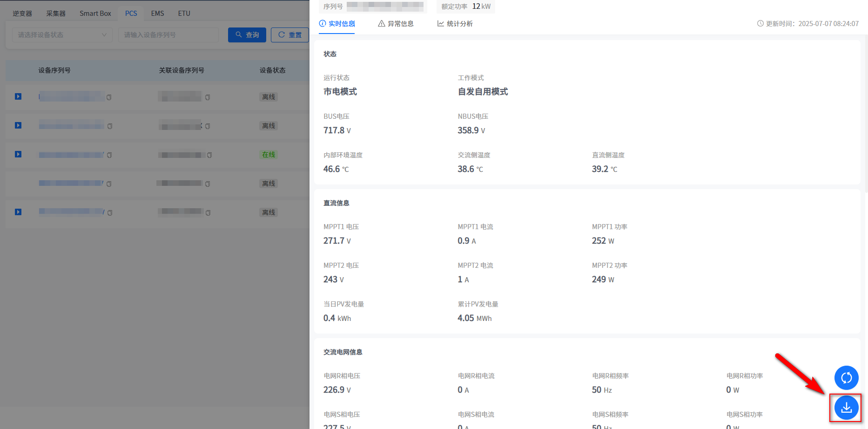
Task: Click the 查询 search button
Action: [247, 35]
